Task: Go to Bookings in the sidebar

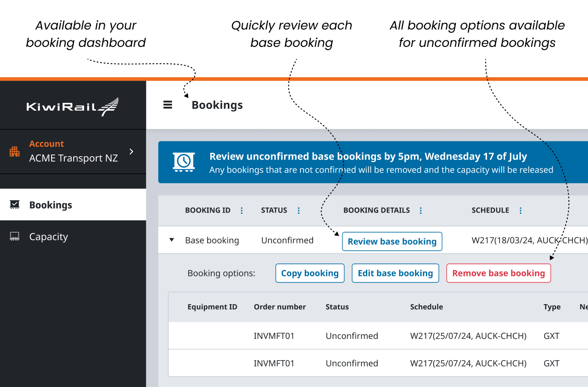Action: click(51, 205)
